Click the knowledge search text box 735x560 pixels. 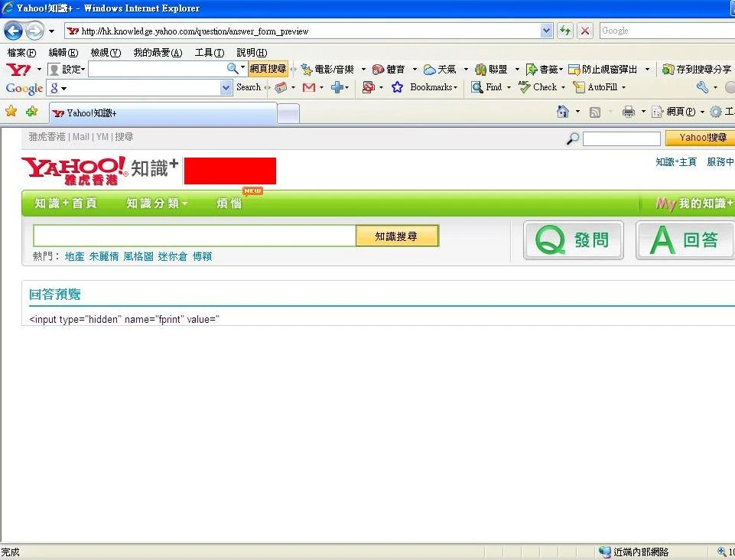[x=194, y=236]
